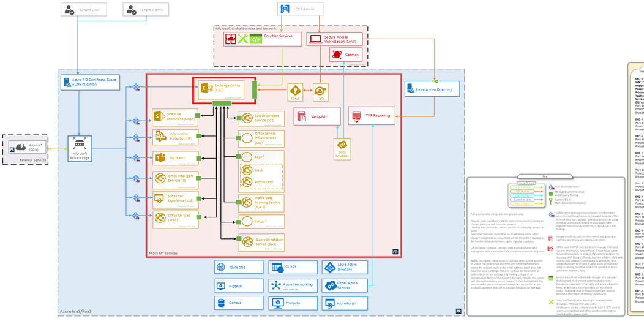Screen dimensions: 644x321
Task: Click the Office for Web globe icon
Action: (160, 219)
